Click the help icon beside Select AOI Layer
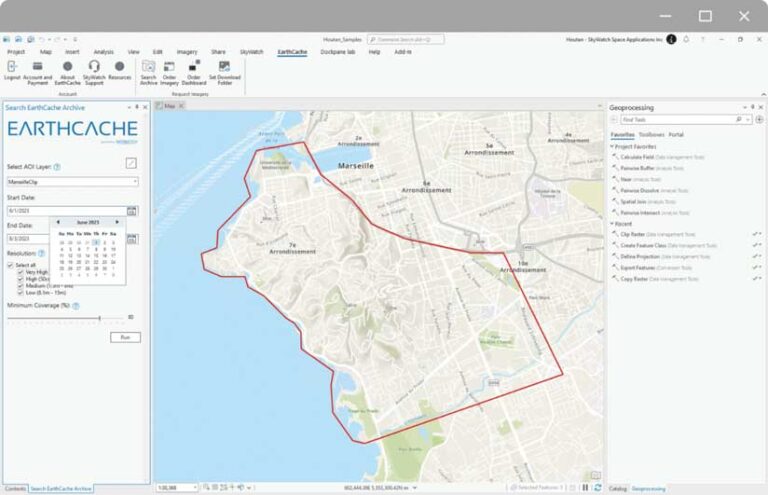Image resolution: width=768 pixels, height=495 pixels. click(x=57, y=167)
